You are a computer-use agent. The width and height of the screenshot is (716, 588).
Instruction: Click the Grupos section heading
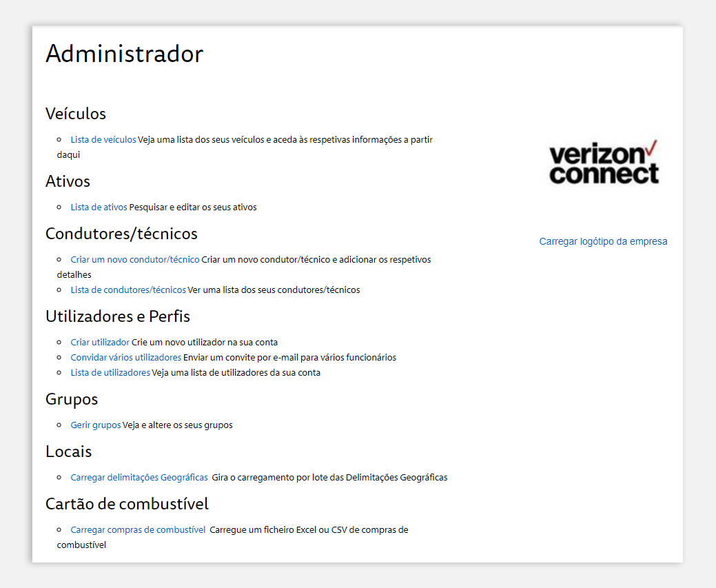tap(72, 399)
